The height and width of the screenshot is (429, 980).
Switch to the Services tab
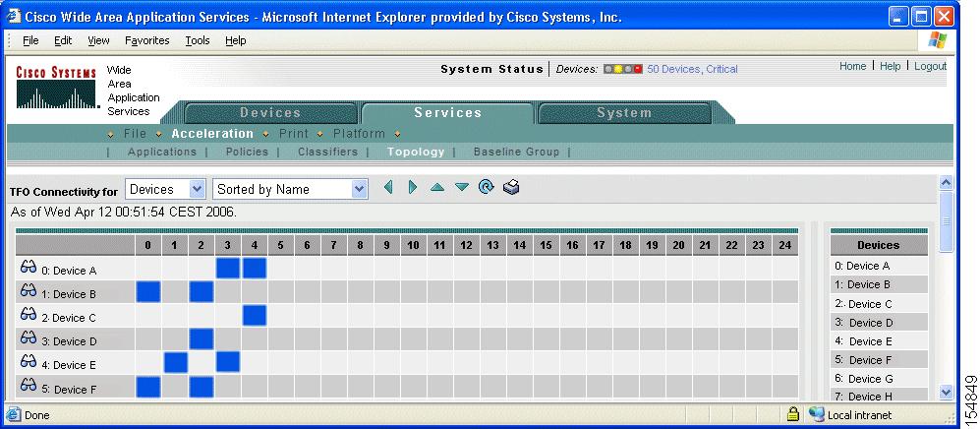point(447,113)
